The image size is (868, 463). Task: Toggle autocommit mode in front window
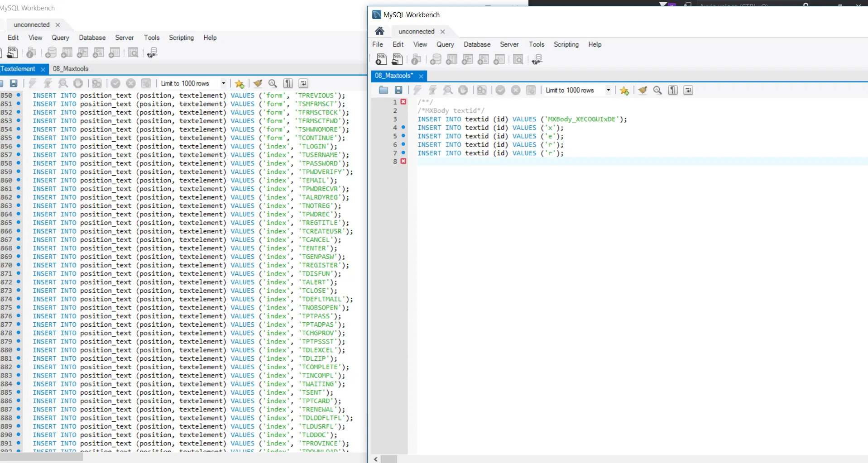(531, 90)
